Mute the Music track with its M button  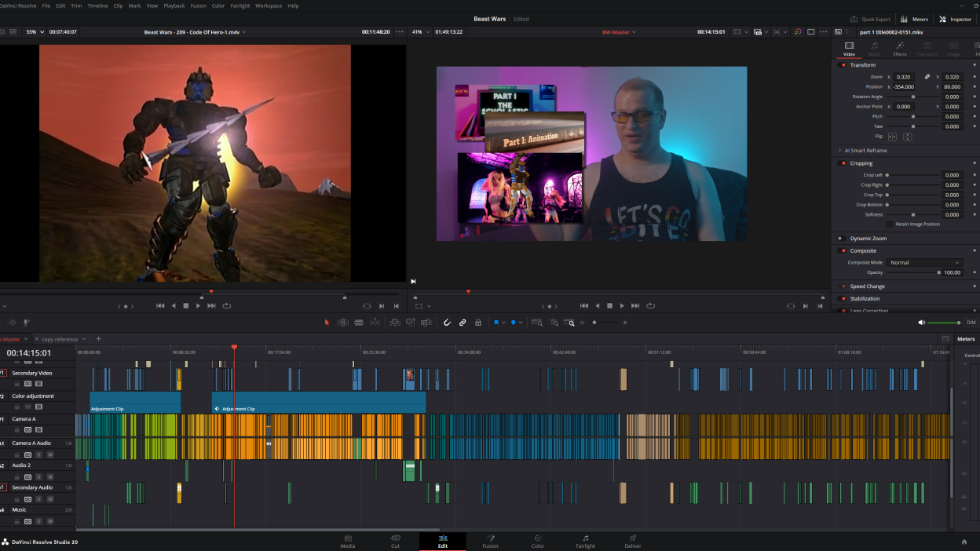[x=50, y=520]
